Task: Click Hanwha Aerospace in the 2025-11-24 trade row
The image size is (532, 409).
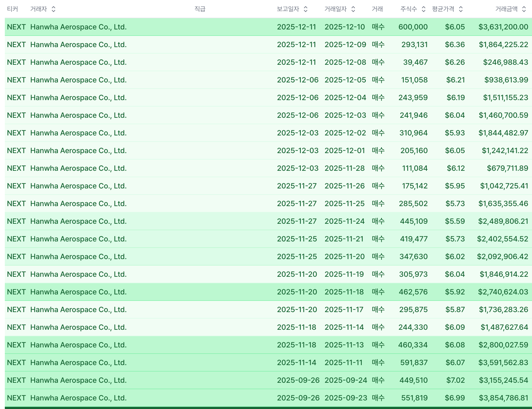Action: tap(78, 221)
